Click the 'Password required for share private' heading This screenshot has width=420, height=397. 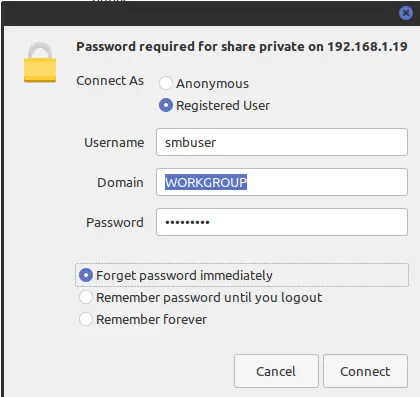click(242, 47)
